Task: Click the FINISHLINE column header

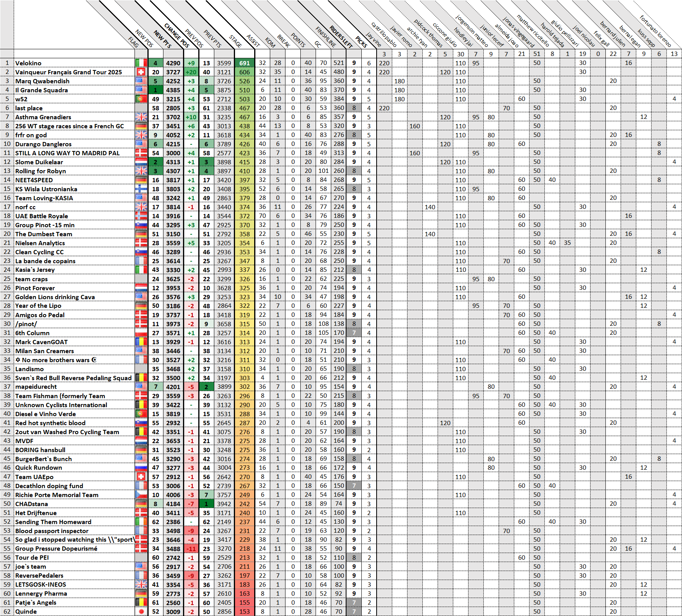Action: point(326,37)
